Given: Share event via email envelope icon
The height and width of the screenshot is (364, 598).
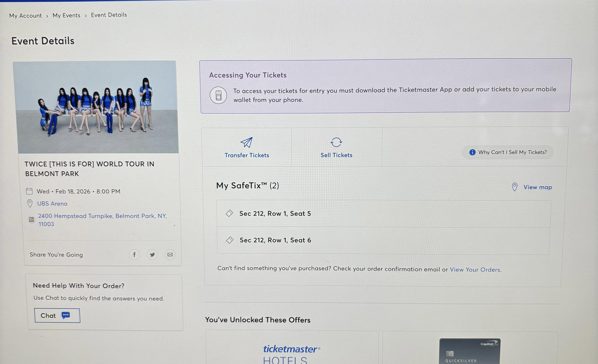Looking at the screenshot, I should point(170,255).
